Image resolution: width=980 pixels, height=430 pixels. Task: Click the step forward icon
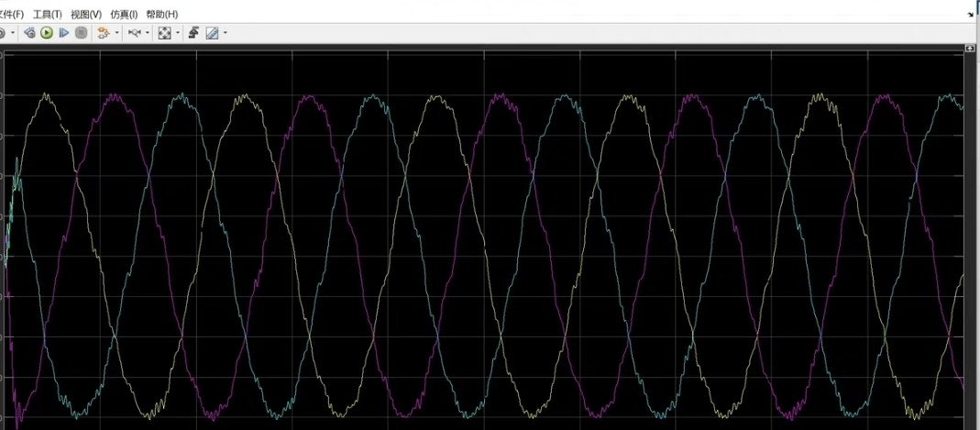pos(64,33)
